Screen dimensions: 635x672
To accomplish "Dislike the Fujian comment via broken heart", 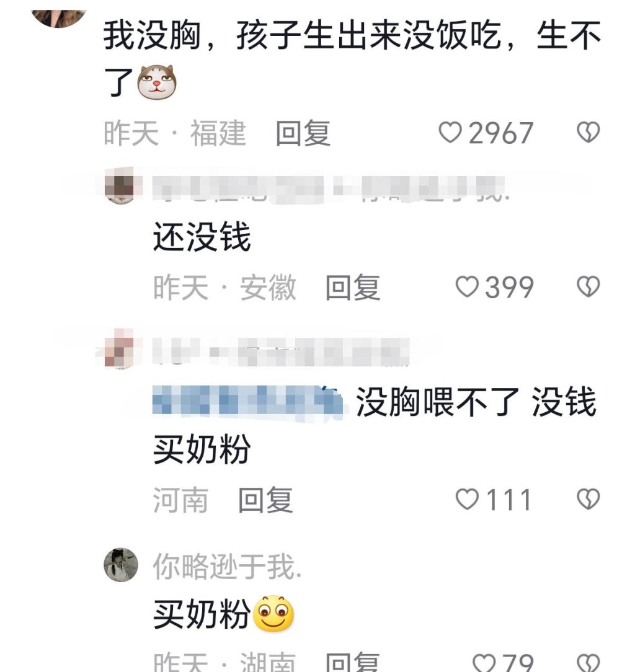I will tap(588, 132).
